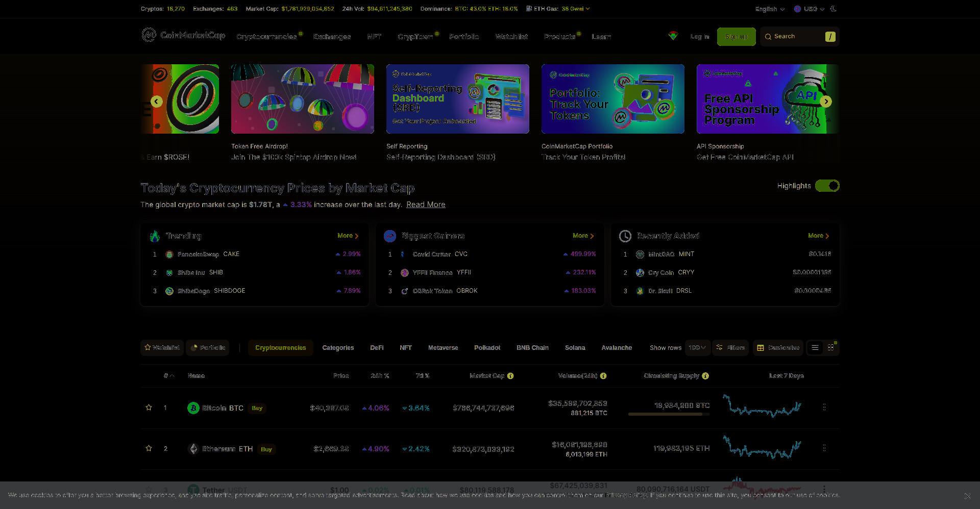Open the NFT nav menu
This screenshot has height=509, width=980.
click(374, 37)
